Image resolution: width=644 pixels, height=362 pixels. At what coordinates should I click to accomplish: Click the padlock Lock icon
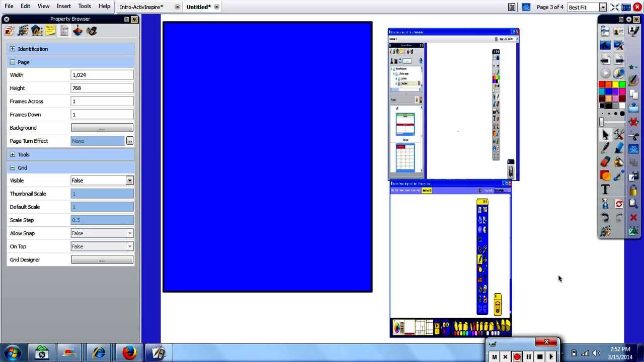(633, 190)
